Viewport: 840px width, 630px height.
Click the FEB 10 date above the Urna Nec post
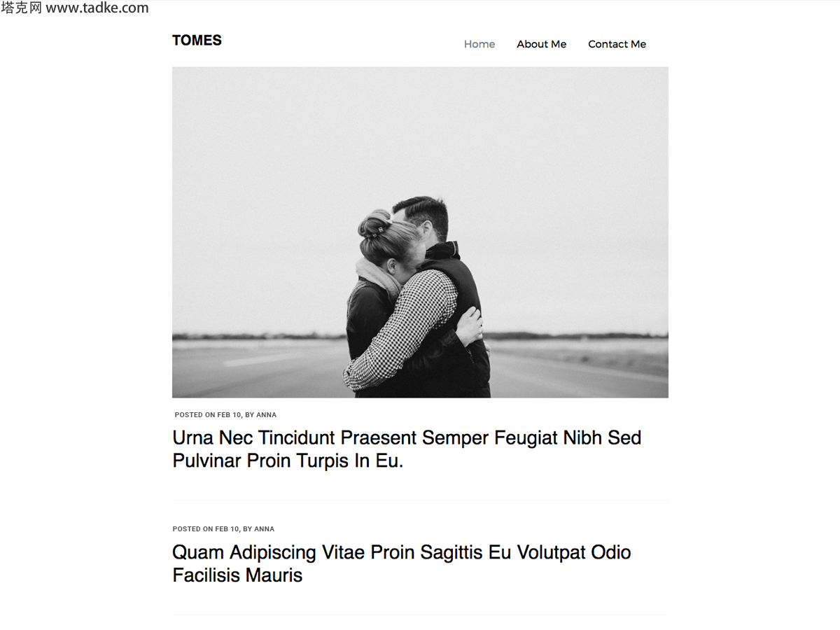tap(229, 415)
